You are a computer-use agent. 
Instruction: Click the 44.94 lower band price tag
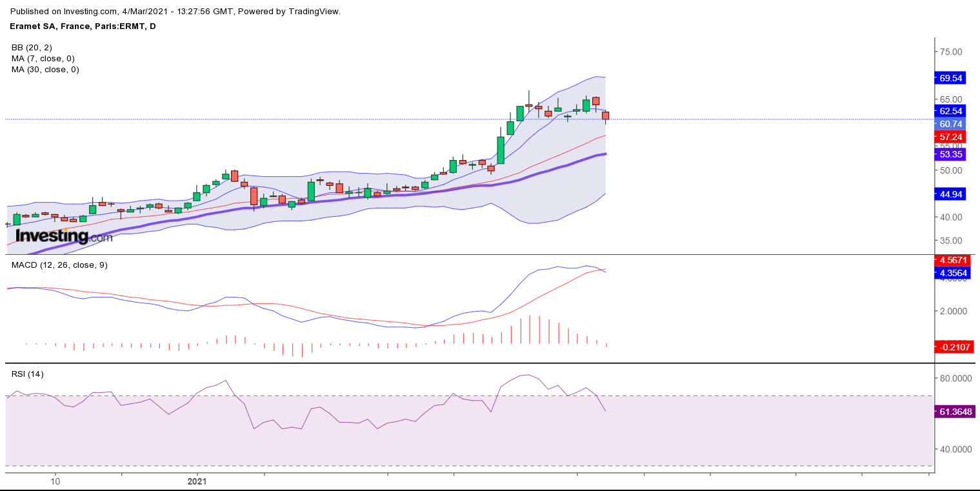pyautogui.click(x=950, y=194)
